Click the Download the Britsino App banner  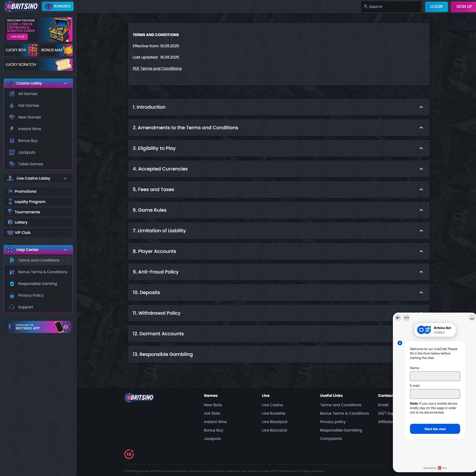[38, 327]
